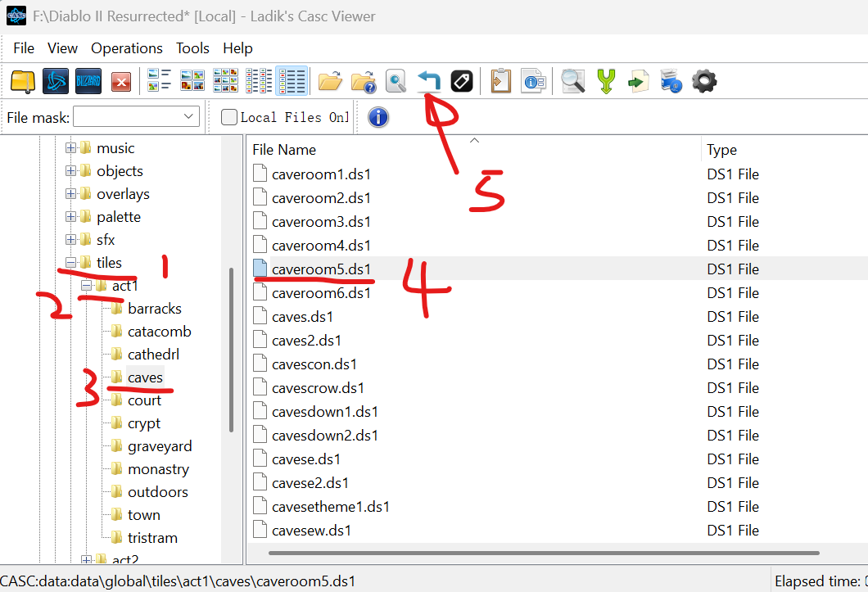The width and height of the screenshot is (868, 592).
Task: Click the file list horizontal scrollbar
Action: [544, 553]
